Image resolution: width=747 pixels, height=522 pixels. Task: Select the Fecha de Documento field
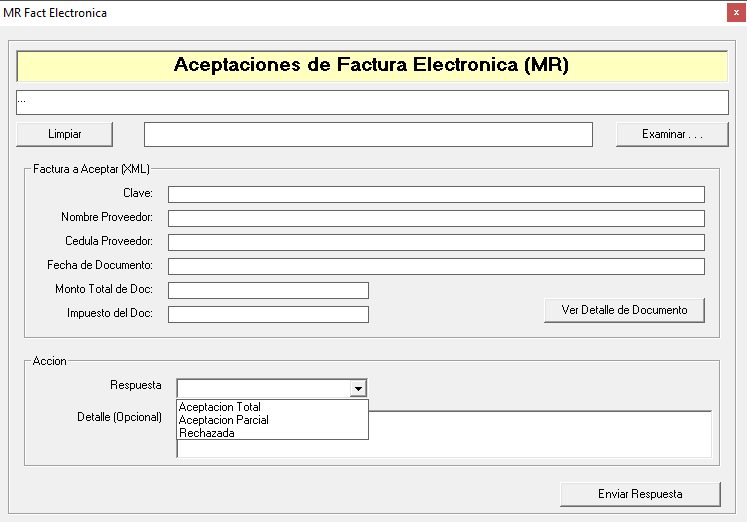click(436, 266)
